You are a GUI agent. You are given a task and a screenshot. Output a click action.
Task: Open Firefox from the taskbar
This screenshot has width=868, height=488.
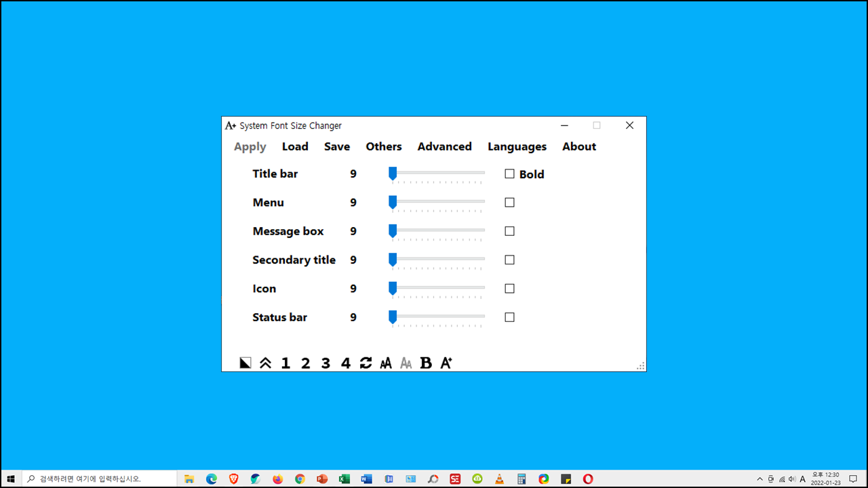tap(278, 479)
